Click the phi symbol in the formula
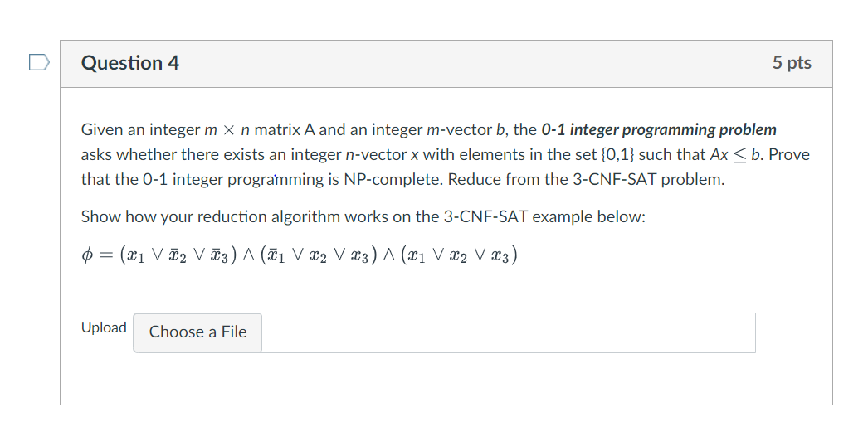The image size is (868, 422). (87, 255)
